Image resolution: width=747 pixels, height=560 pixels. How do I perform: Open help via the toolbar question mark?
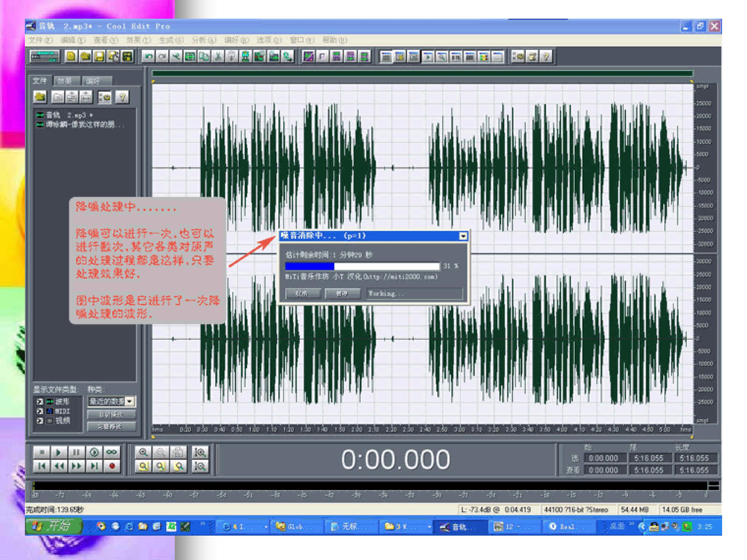(546, 56)
